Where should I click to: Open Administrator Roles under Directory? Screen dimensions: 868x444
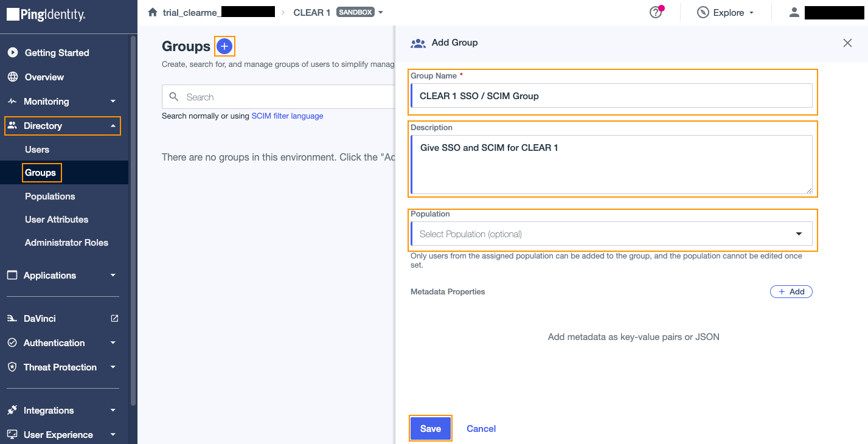coord(66,243)
